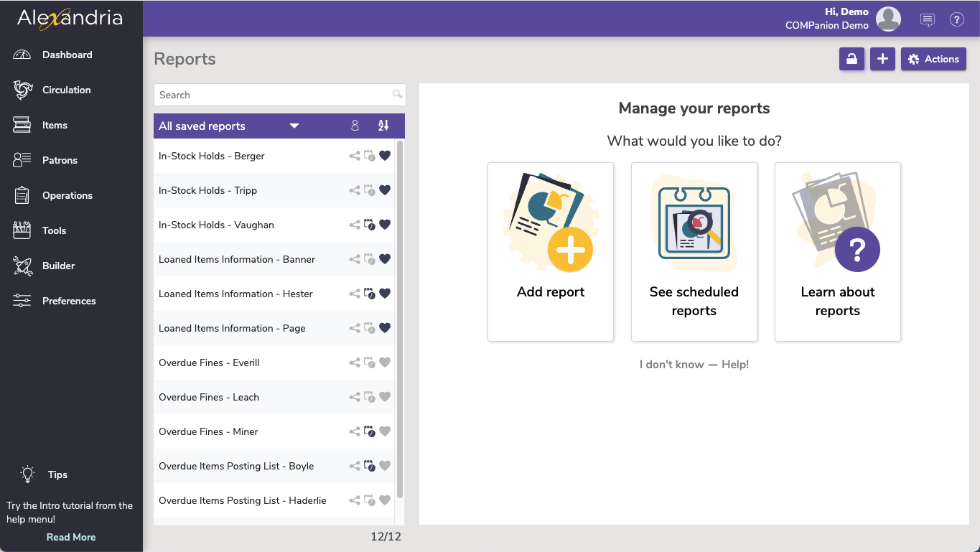
Task: Go to Preferences in the sidebar
Action: (x=69, y=301)
